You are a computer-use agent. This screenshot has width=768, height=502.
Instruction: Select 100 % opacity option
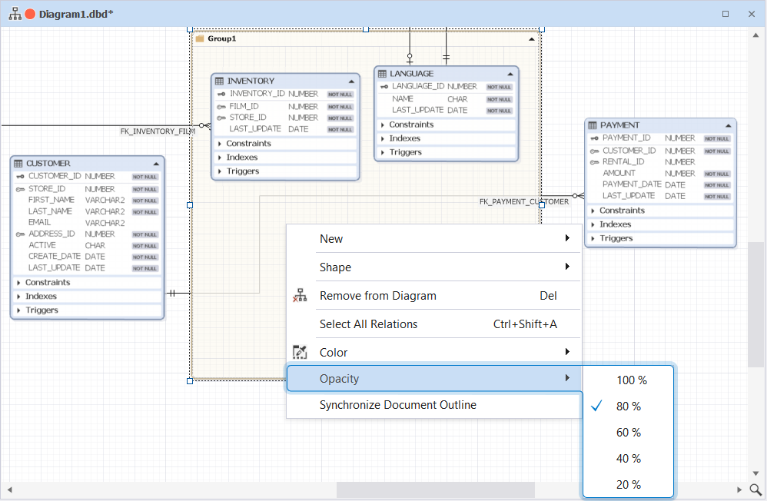pos(630,380)
